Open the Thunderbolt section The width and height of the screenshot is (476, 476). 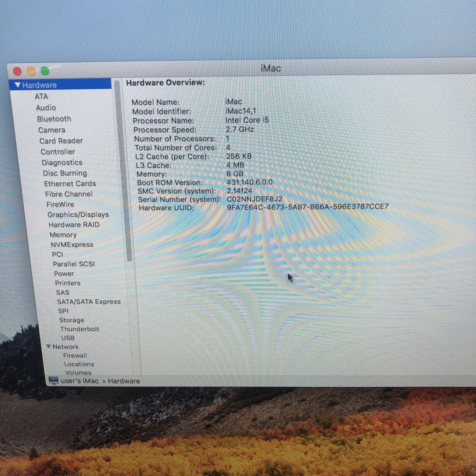tap(79, 329)
